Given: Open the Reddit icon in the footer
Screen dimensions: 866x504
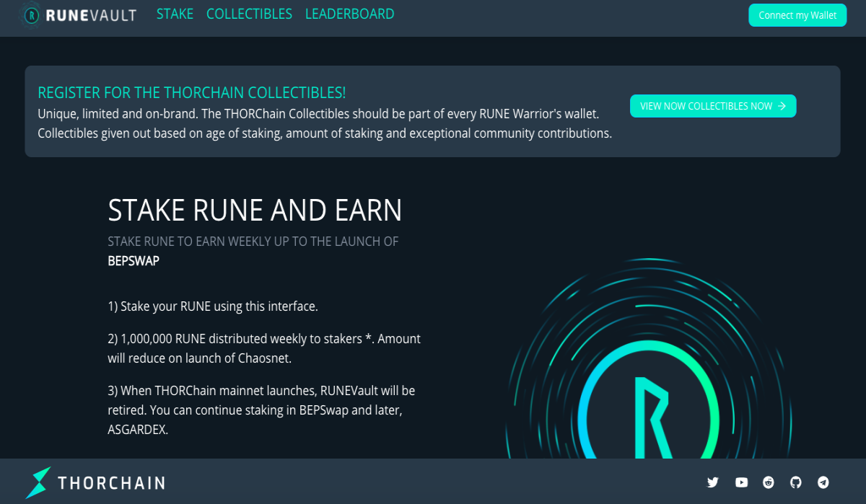Looking at the screenshot, I should (769, 482).
